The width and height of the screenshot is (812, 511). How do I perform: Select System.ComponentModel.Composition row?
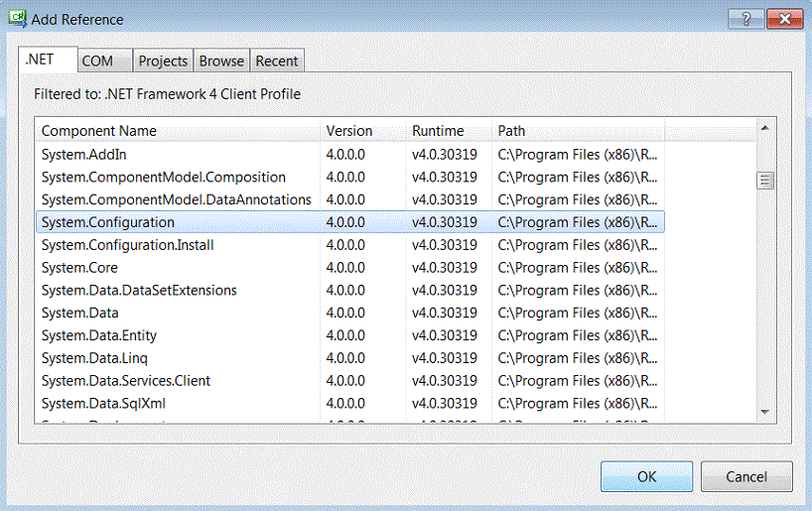pos(350,177)
